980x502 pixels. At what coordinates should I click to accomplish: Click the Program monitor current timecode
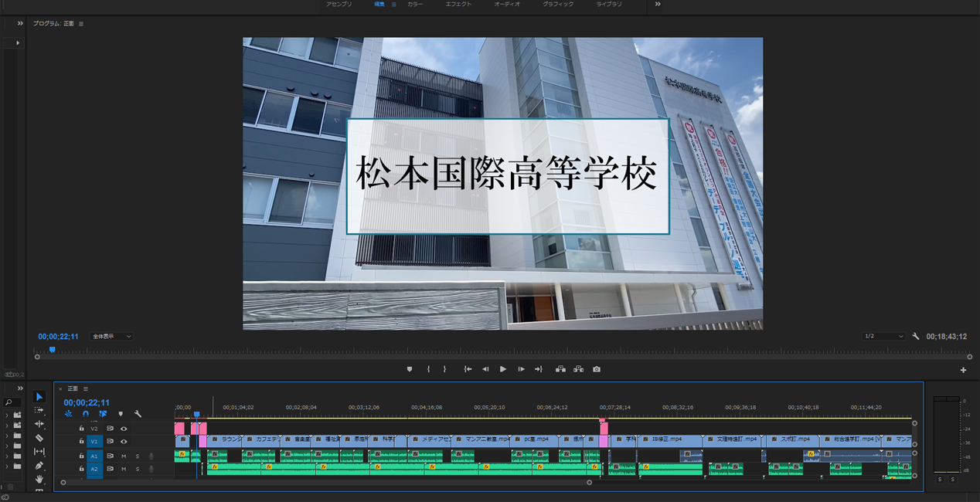59,337
